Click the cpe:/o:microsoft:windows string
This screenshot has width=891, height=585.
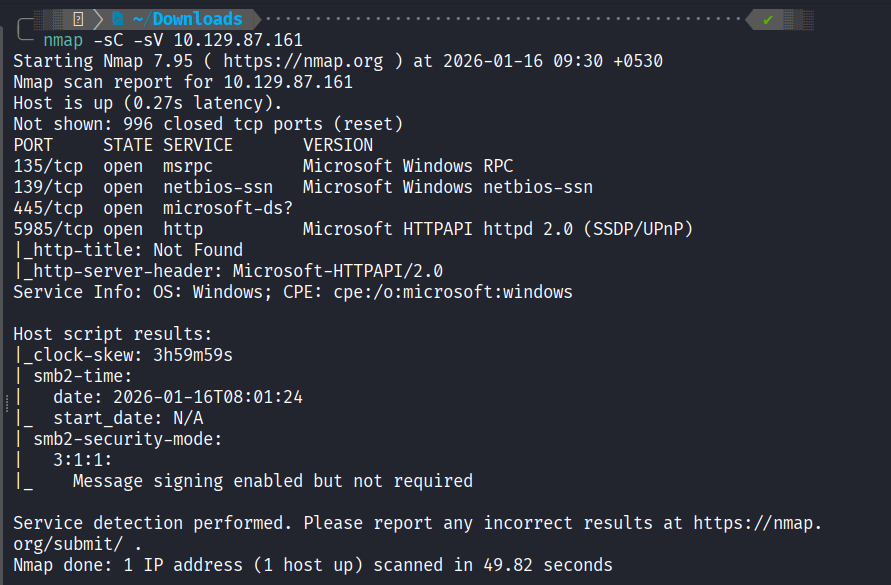point(448,292)
